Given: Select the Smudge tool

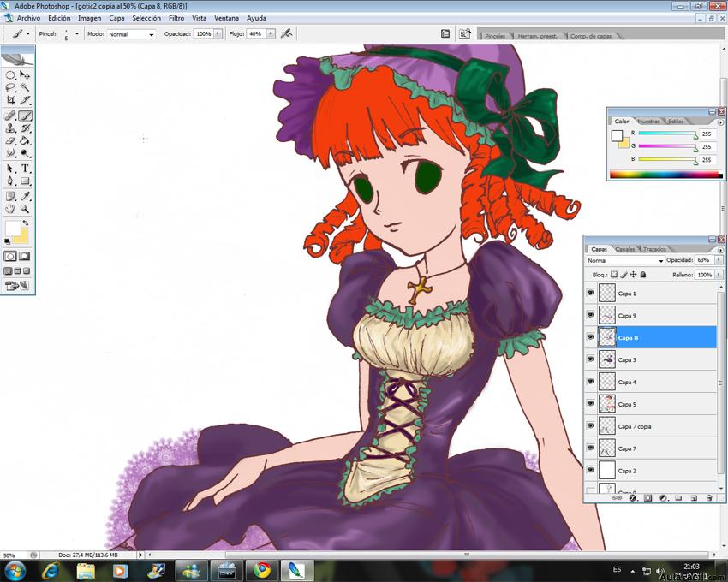Looking at the screenshot, I should click(x=10, y=153).
